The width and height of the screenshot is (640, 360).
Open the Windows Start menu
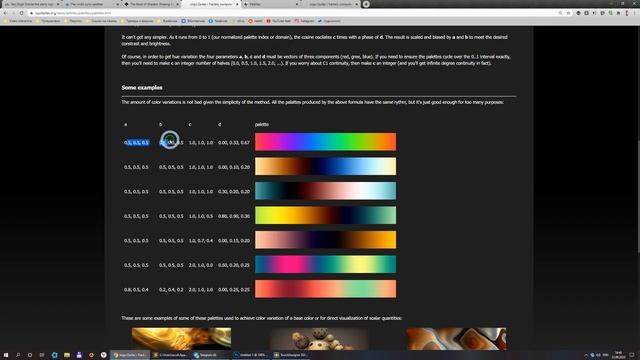tap(6, 355)
